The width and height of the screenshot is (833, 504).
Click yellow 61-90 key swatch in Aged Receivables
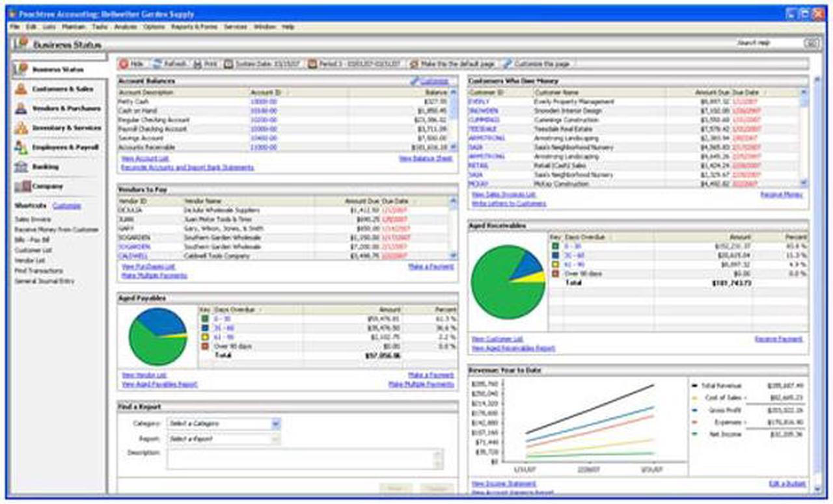click(x=554, y=265)
